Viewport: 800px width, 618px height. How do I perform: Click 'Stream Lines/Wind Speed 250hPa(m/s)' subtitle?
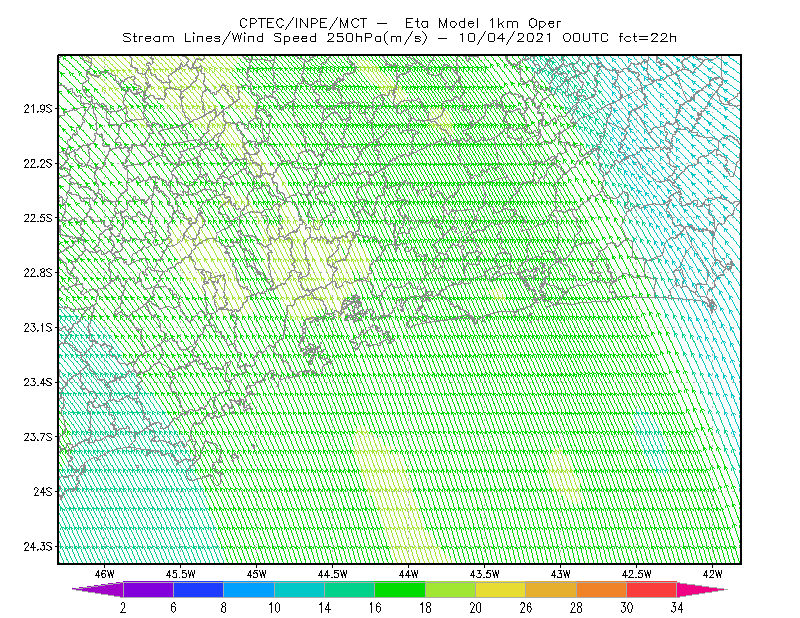tap(275, 38)
